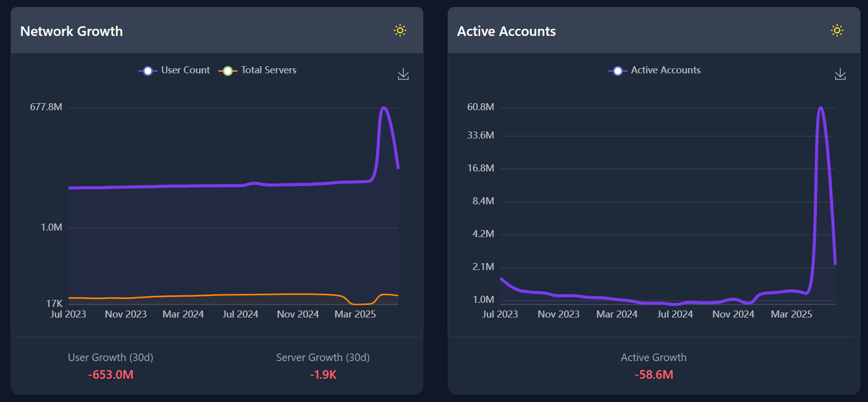This screenshot has width=868, height=402.
Task: Click the User Count peak on chart
Action: click(x=384, y=108)
